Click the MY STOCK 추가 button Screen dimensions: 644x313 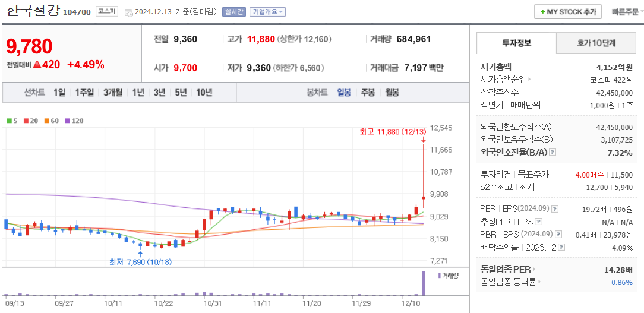pyautogui.click(x=567, y=12)
